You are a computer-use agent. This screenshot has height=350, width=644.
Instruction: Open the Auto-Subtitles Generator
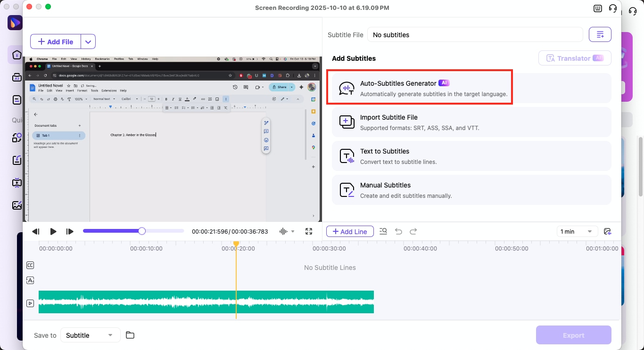coord(420,88)
